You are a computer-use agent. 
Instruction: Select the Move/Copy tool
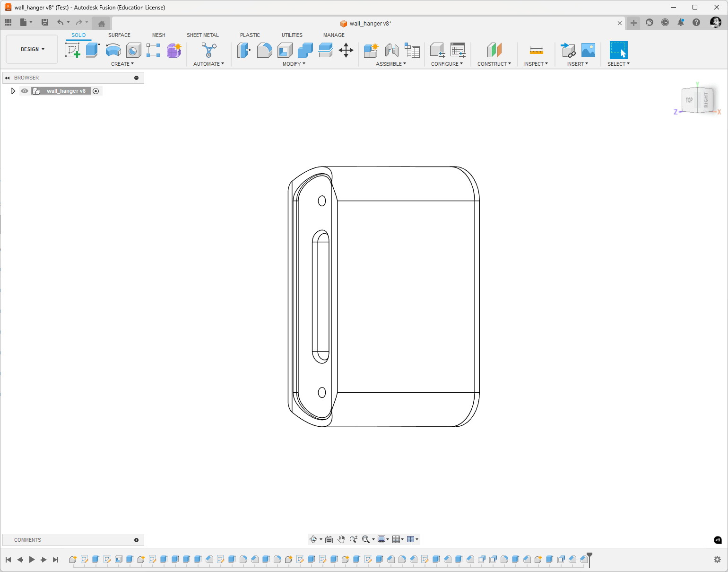click(346, 50)
